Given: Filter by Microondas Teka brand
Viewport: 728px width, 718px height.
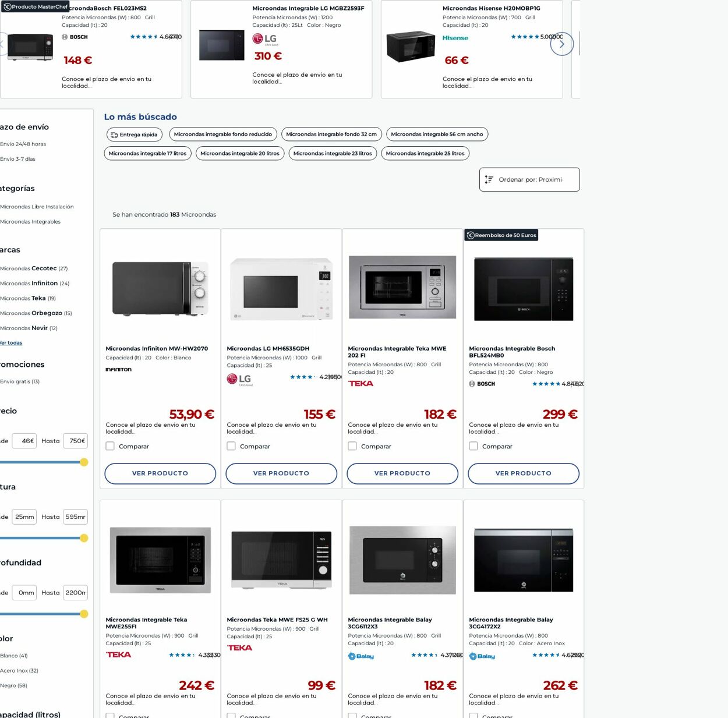Looking at the screenshot, I should coord(28,298).
